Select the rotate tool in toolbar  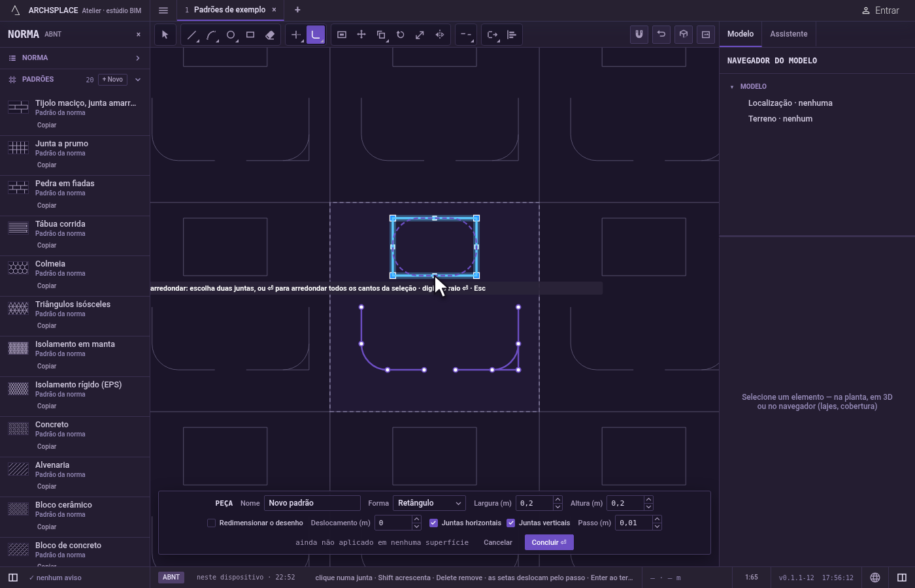(x=401, y=35)
